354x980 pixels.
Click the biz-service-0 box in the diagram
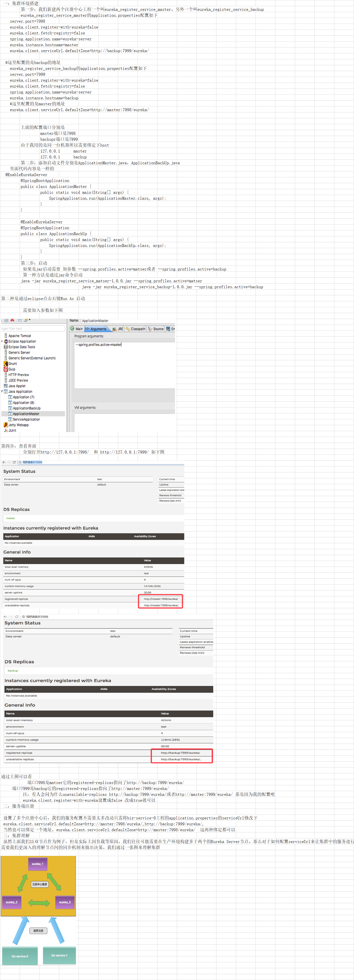coord(20,956)
